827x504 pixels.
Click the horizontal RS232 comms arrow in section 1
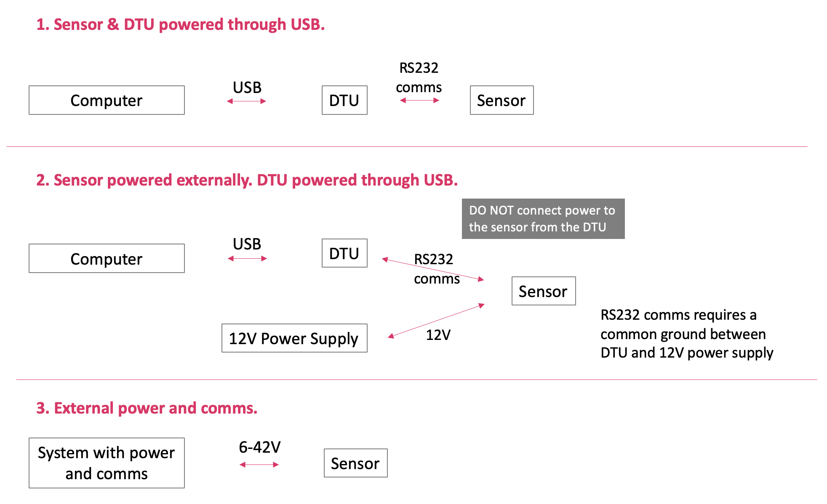pos(419,100)
